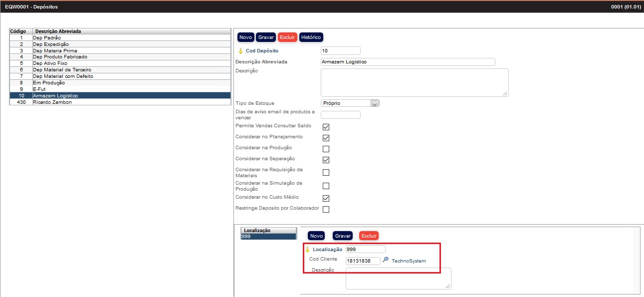Save the location with lower Gravar button
The height and width of the screenshot is (297, 644).
343,236
